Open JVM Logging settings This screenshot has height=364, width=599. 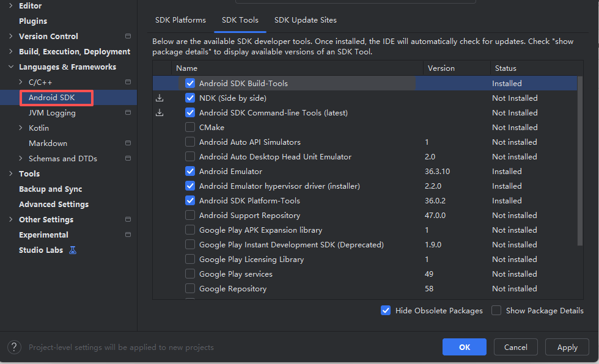[52, 113]
